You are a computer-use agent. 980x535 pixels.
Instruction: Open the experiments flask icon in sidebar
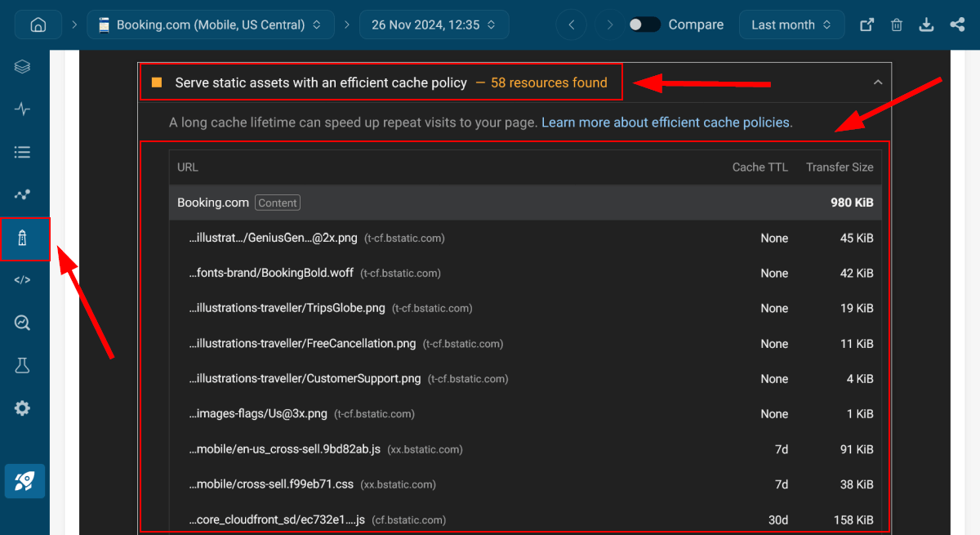pyautogui.click(x=22, y=365)
